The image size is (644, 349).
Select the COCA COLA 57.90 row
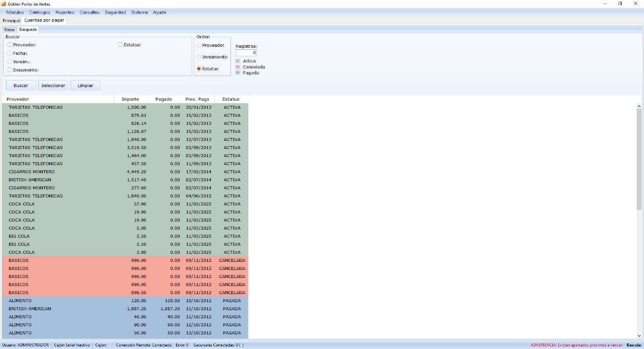point(125,204)
